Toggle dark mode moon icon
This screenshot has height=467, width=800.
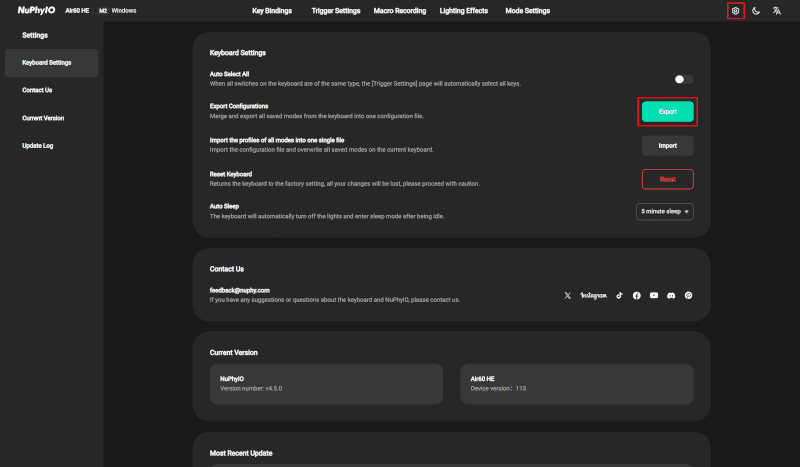click(756, 11)
